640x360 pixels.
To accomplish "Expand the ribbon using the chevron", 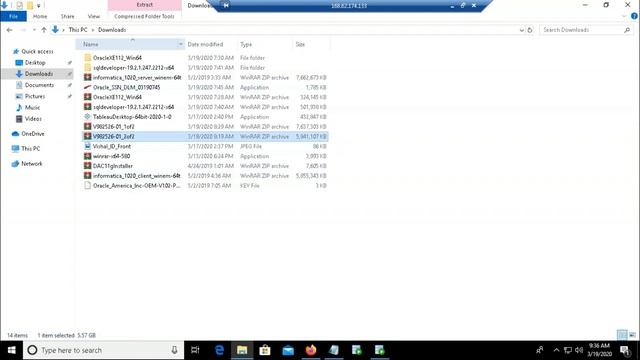I will [624, 16].
